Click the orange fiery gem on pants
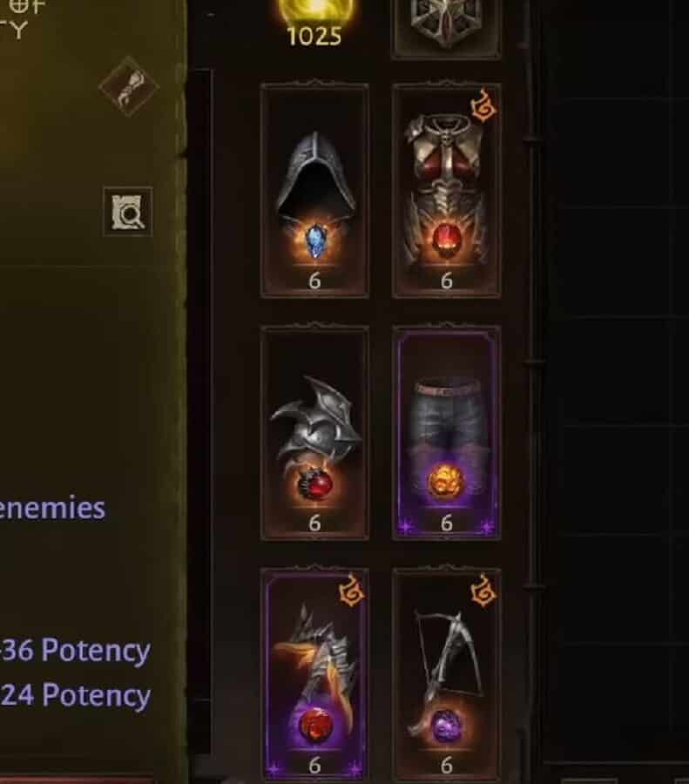 coord(446,480)
